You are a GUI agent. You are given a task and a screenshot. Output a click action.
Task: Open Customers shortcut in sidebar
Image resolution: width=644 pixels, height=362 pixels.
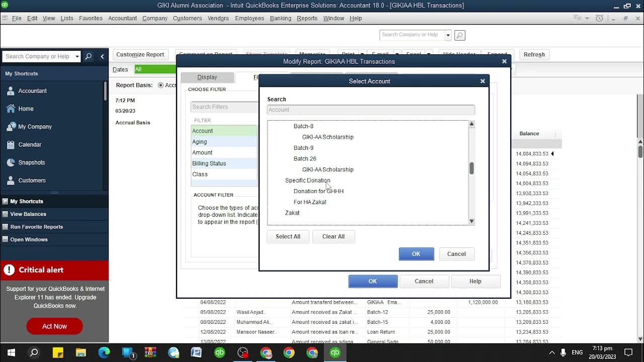click(x=32, y=180)
